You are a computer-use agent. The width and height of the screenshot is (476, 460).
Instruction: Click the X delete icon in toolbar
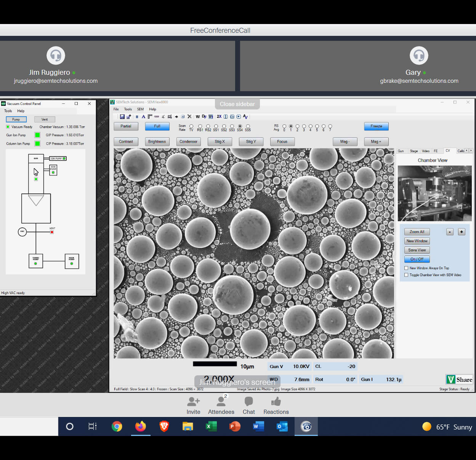click(189, 117)
